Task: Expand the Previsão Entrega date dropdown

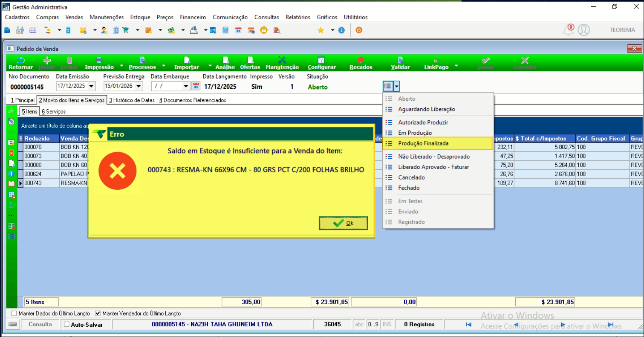Action: point(139,86)
